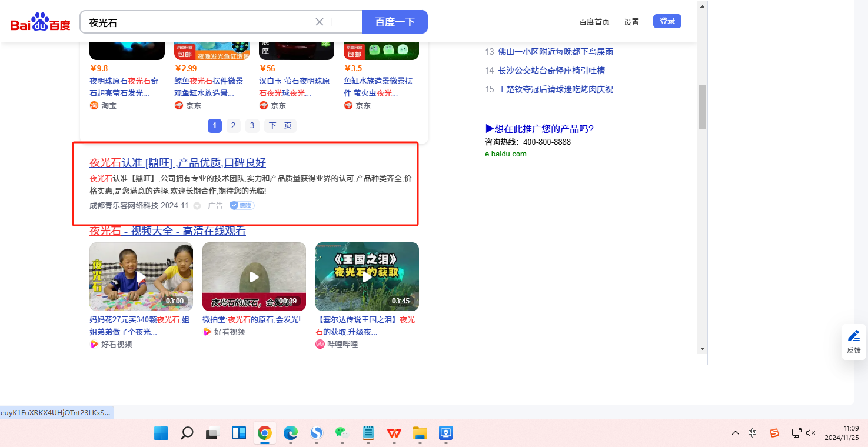
Task: Click the Baidu logo in the header
Action: tap(40, 22)
